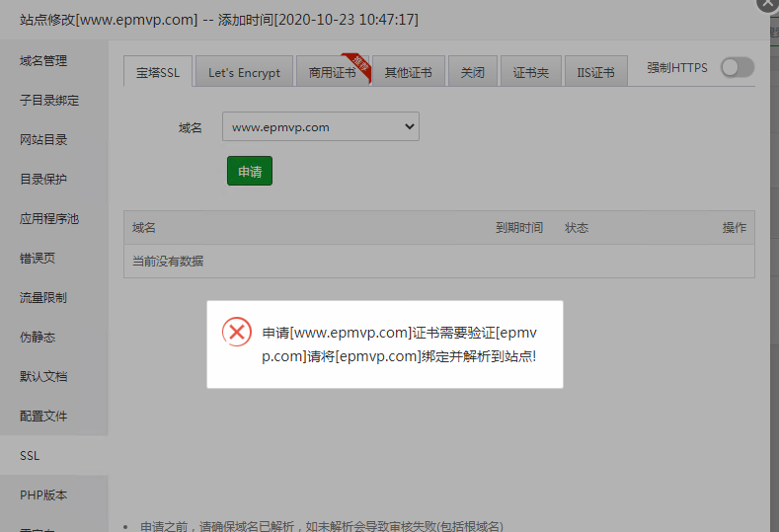This screenshot has height=532, width=779.
Task: Open 流量限制 section
Action: [43, 297]
